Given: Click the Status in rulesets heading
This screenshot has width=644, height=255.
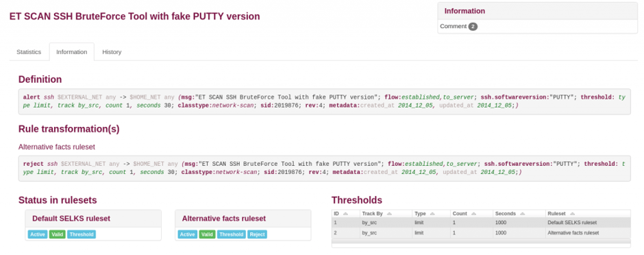Looking at the screenshot, I should click(x=58, y=200).
